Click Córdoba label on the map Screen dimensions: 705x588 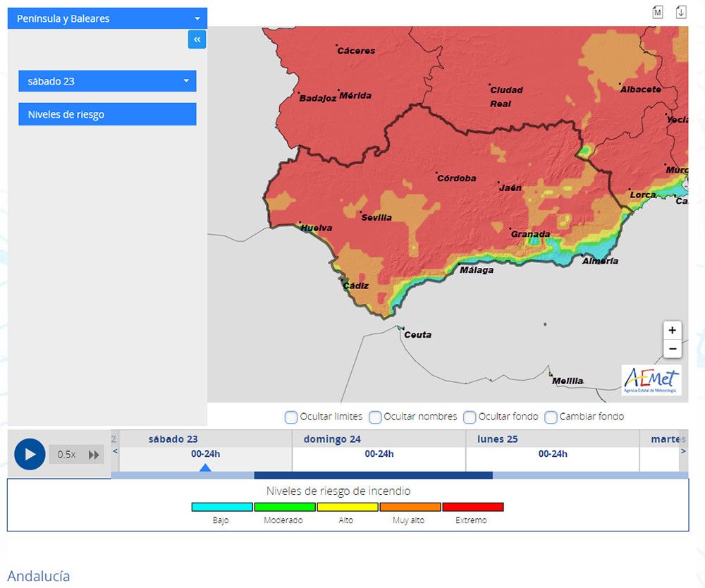point(456,178)
